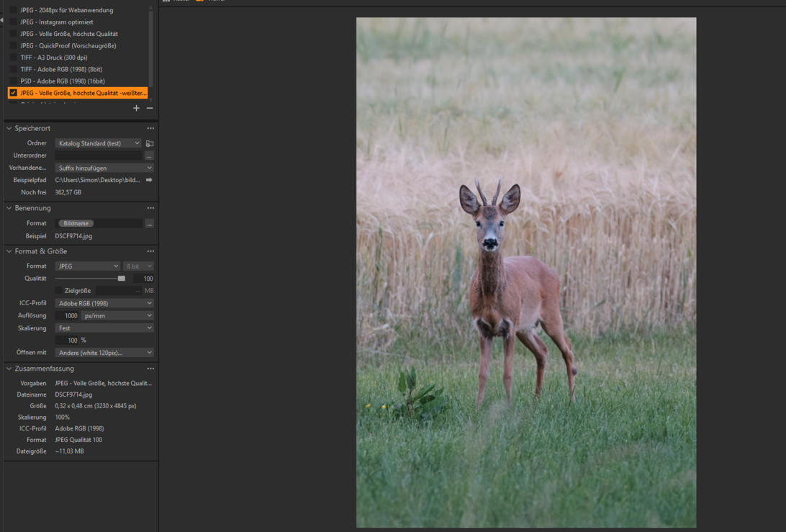Screen dimensions: 786x532
Task: Open the naming token ellipsis button
Action: click(x=149, y=224)
